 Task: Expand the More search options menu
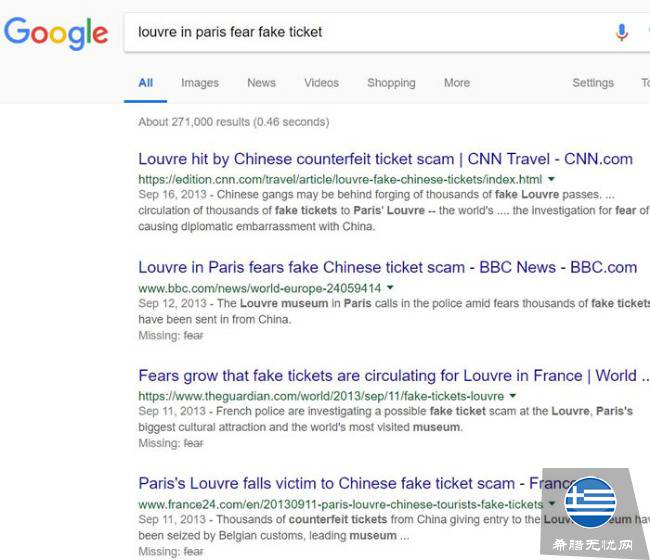[x=457, y=83]
